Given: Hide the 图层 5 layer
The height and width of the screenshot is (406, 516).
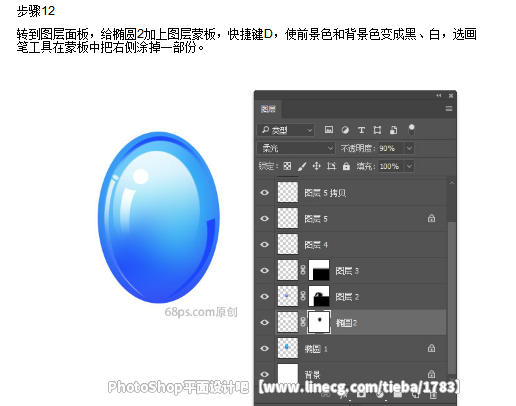Looking at the screenshot, I should (265, 219).
